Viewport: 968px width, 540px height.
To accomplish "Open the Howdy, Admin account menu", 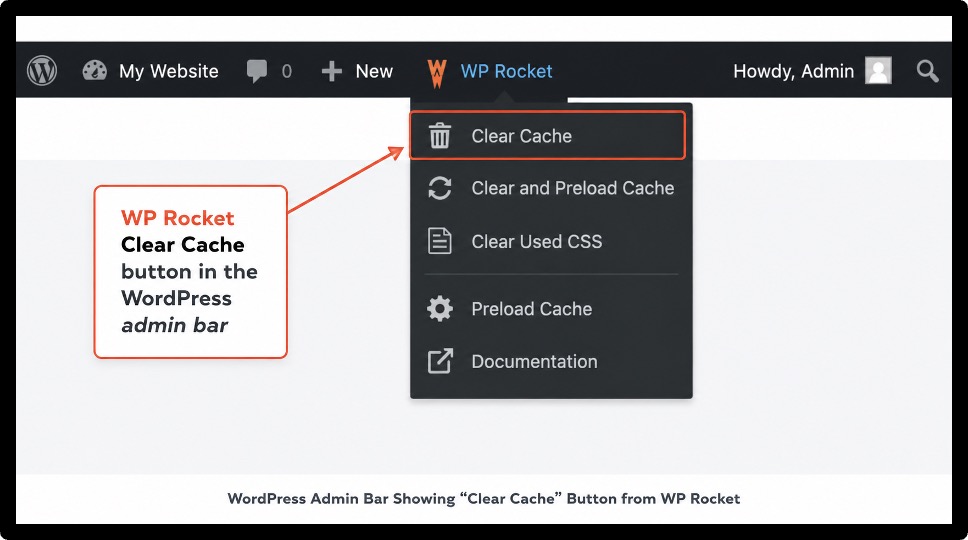I will pyautogui.click(x=793, y=71).
